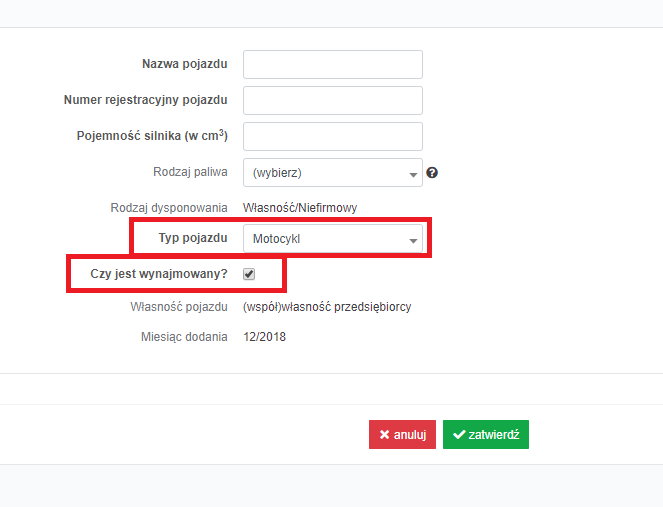
Task: Click the Numer rejestracyjny pojazdu label
Action: [x=145, y=100]
